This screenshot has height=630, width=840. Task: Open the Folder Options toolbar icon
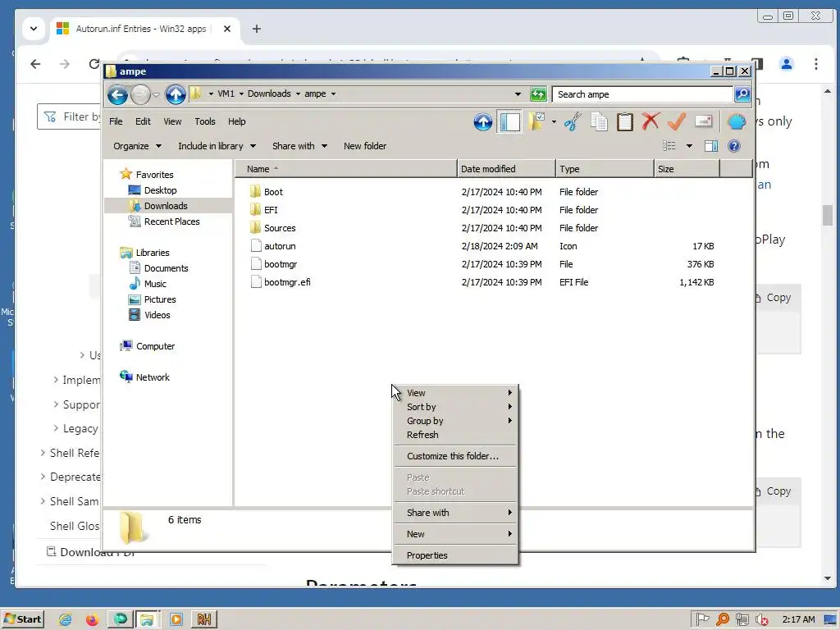coord(536,121)
